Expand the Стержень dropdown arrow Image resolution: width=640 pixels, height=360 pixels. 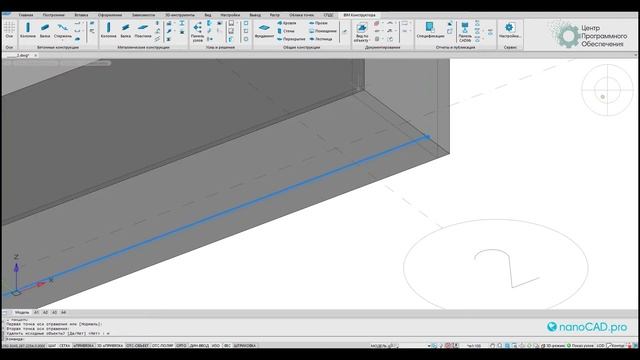click(62, 40)
